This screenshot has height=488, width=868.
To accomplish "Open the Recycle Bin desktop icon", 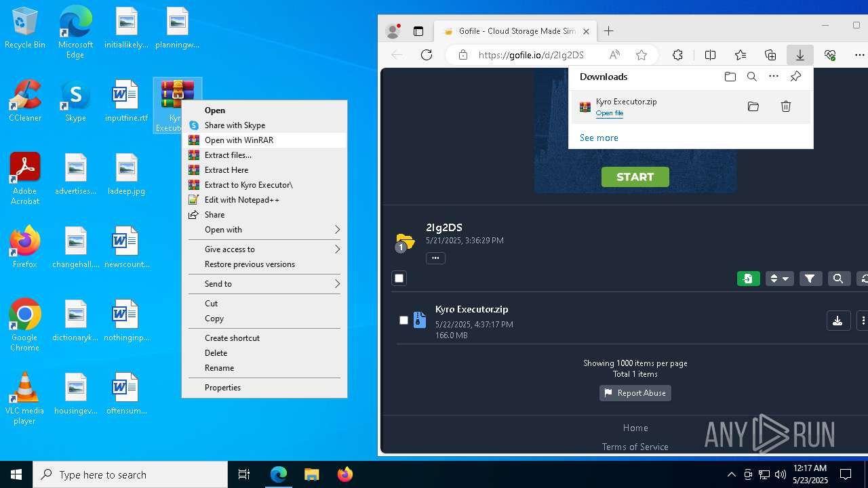I will point(25,28).
